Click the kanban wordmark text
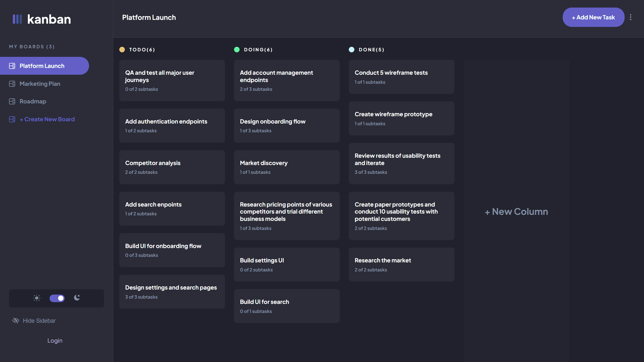Viewport: 644px width, 362px height. (x=49, y=19)
